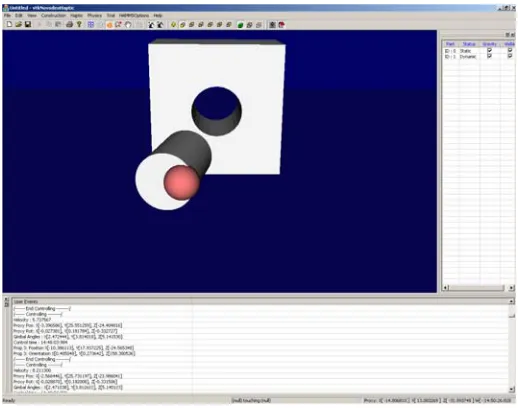Click the yellow question mark Help icon
This screenshot has height=408, width=518.
click(x=79, y=24)
